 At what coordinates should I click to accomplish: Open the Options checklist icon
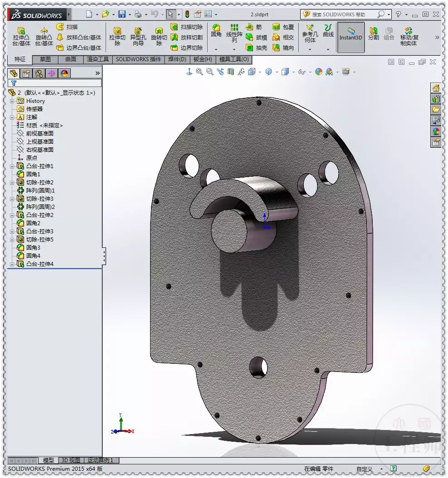(208, 14)
